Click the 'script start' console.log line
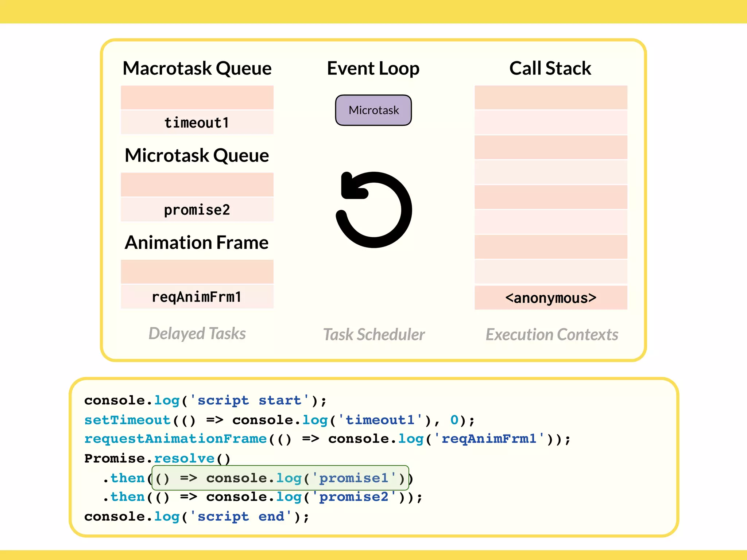The image size is (747, 560). 205,400
